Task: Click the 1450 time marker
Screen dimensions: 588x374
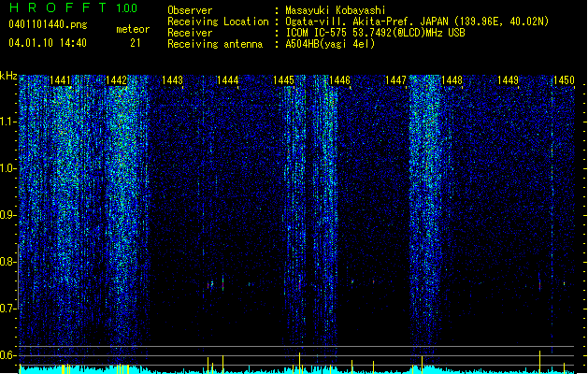Action: pyautogui.click(x=564, y=80)
